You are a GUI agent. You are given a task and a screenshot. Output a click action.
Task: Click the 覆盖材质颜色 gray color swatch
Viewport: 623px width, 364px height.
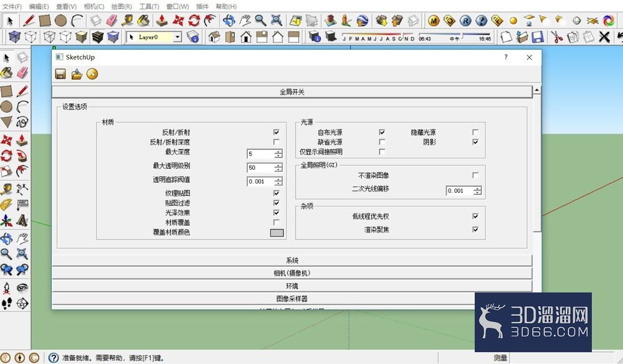(x=277, y=233)
